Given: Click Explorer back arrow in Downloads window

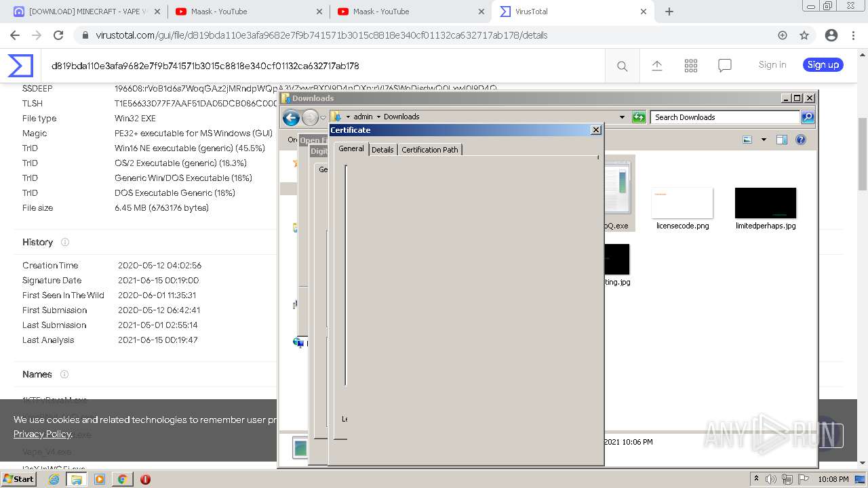Looking at the screenshot, I should click(x=292, y=118).
